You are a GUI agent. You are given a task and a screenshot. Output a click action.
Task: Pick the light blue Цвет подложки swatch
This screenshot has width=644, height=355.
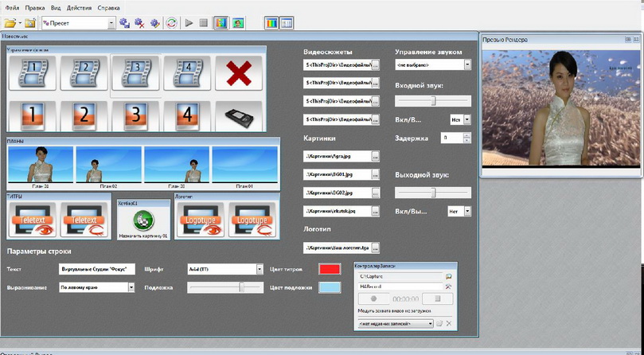click(x=330, y=287)
